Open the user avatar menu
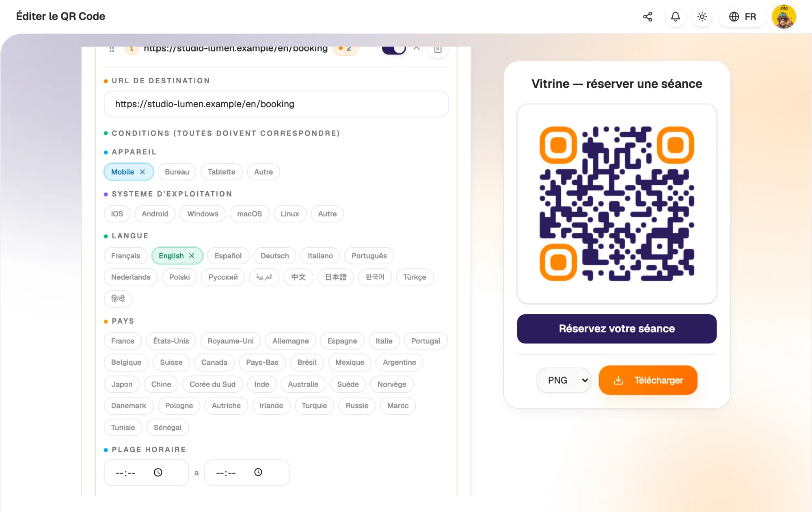The width and height of the screenshot is (812, 512). pyautogui.click(x=784, y=17)
